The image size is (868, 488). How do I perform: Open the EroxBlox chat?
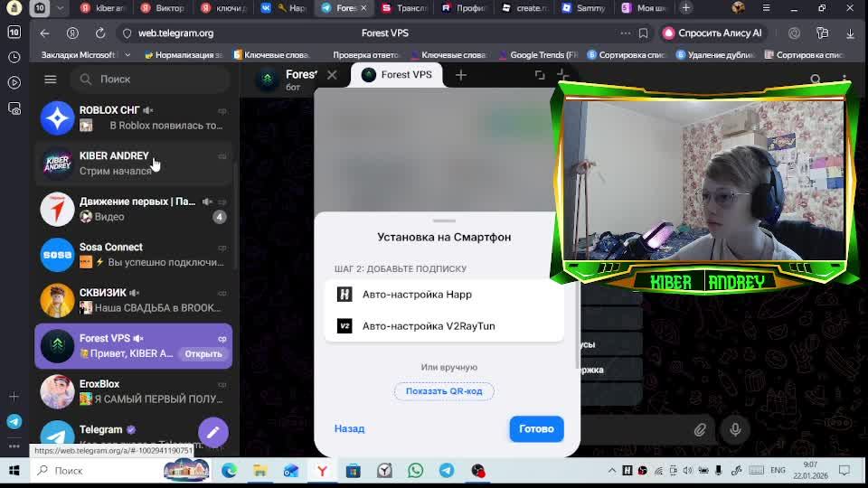point(134,391)
